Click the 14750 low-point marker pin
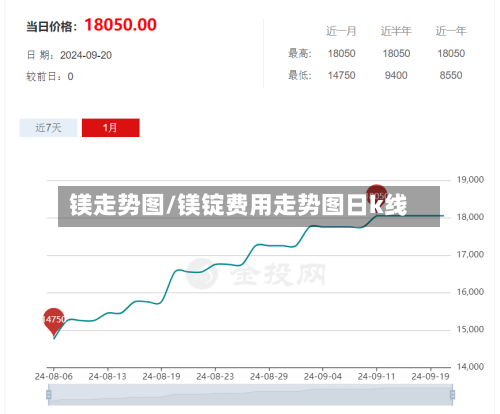 [54, 322]
